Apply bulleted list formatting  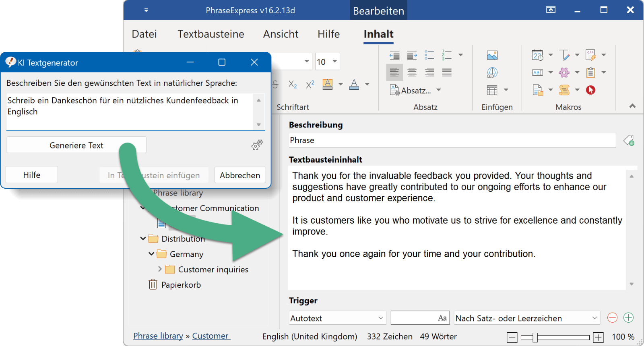click(429, 55)
